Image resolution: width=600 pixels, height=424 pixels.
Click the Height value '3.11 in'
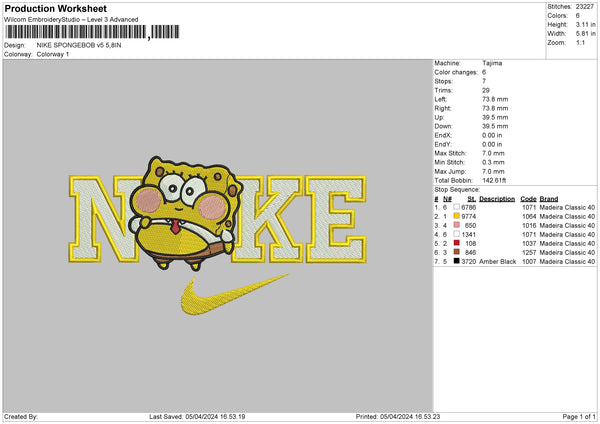click(585, 24)
